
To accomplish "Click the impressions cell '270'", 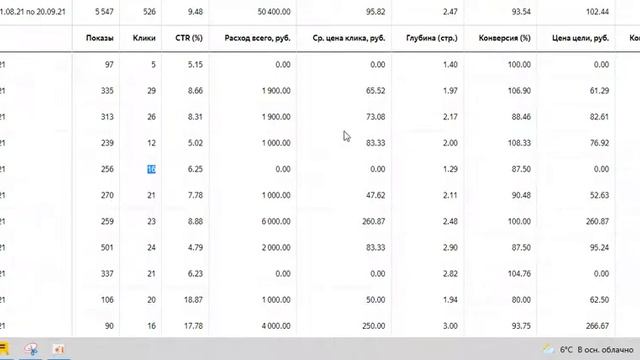I will click(x=107, y=195).
